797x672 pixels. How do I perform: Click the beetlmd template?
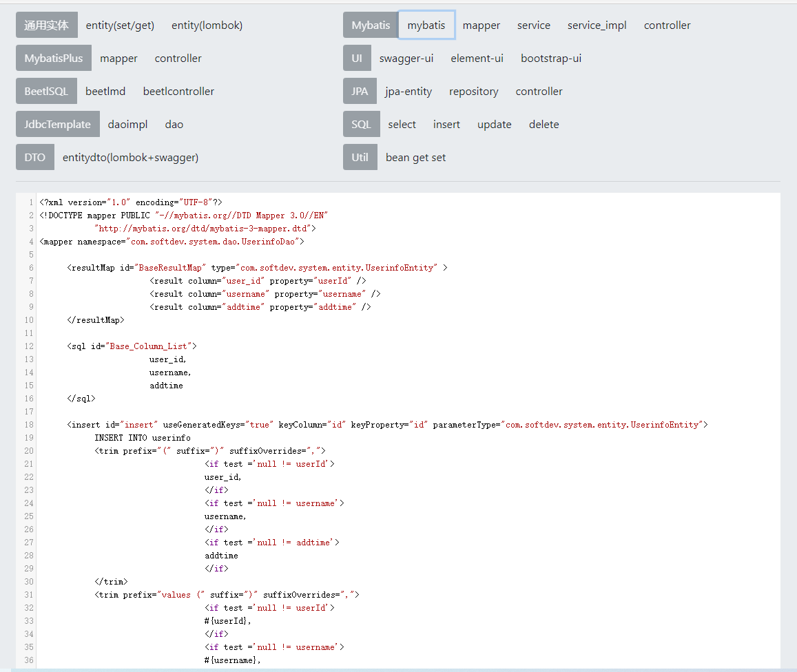pyautogui.click(x=105, y=92)
